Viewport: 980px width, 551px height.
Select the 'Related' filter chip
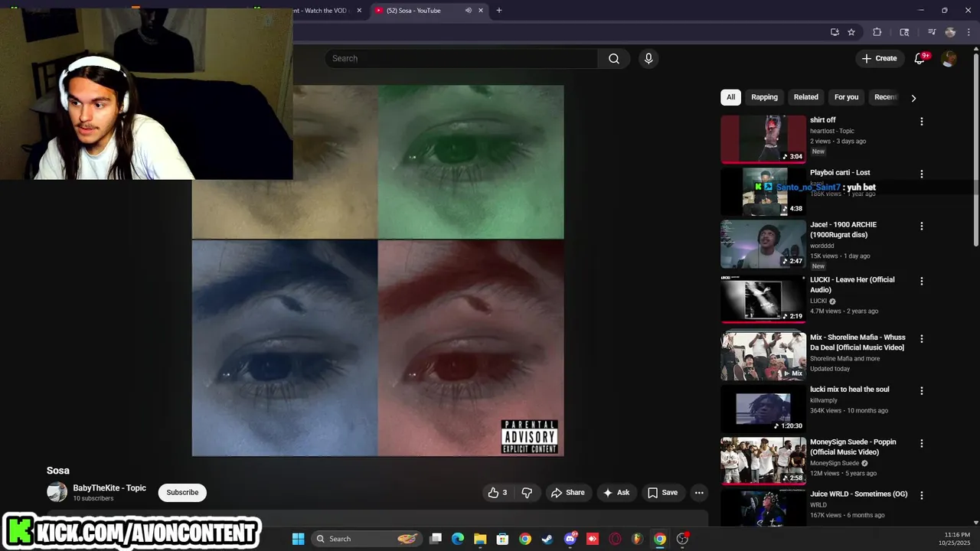pos(805,97)
